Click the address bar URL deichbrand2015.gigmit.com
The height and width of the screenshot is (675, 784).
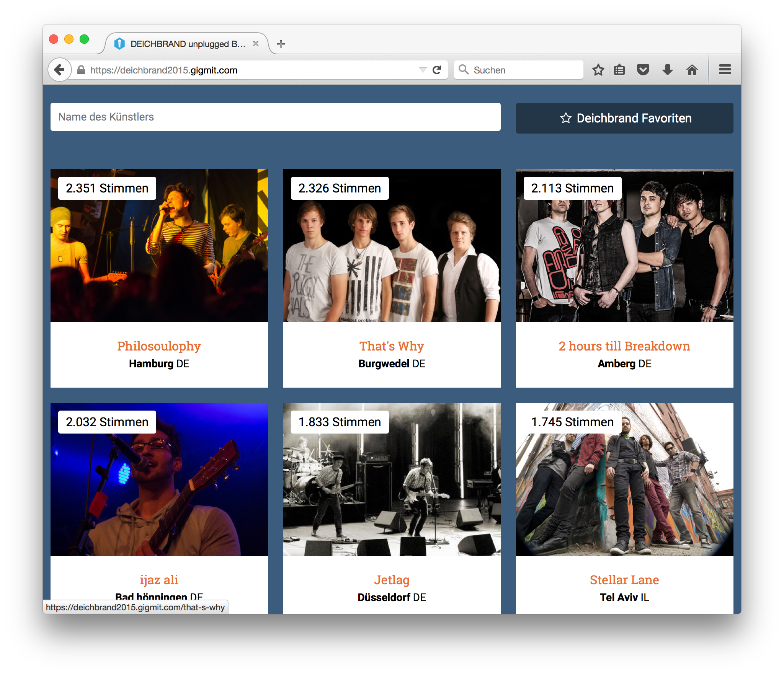point(164,70)
